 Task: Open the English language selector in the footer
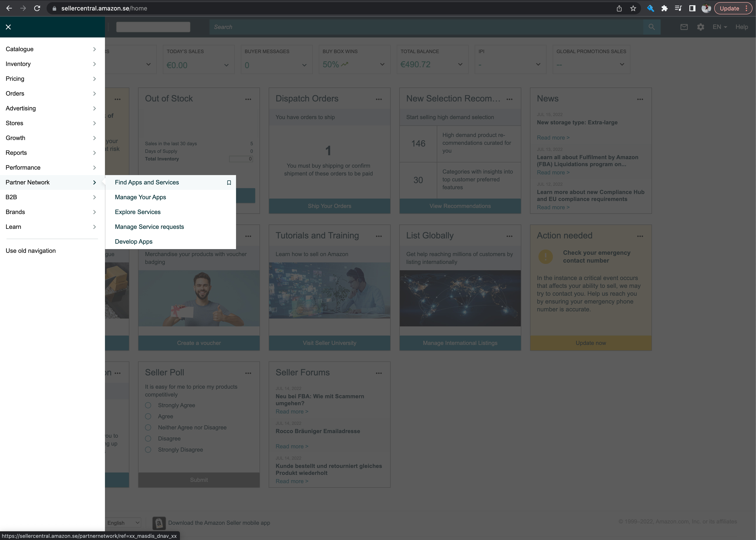(123, 523)
